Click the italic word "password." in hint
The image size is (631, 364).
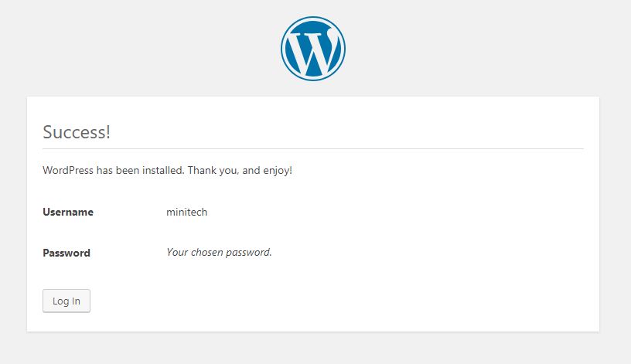coord(249,253)
